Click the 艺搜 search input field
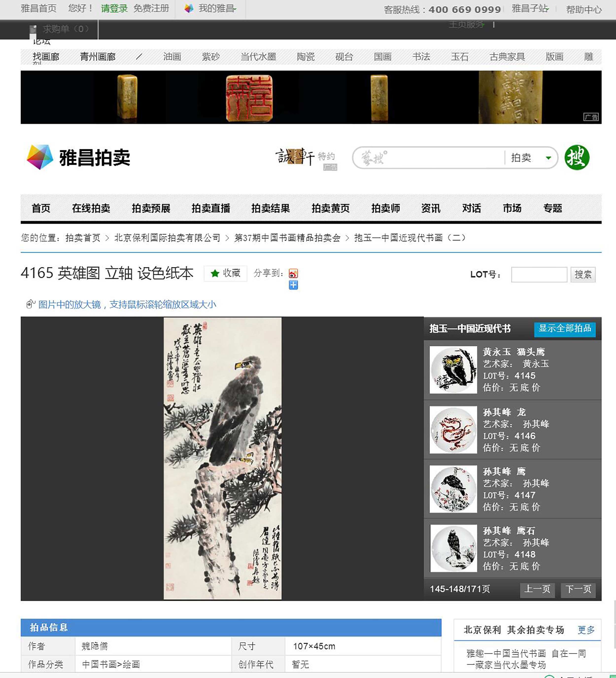This screenshot has width=616, height=678. [428, 157]
